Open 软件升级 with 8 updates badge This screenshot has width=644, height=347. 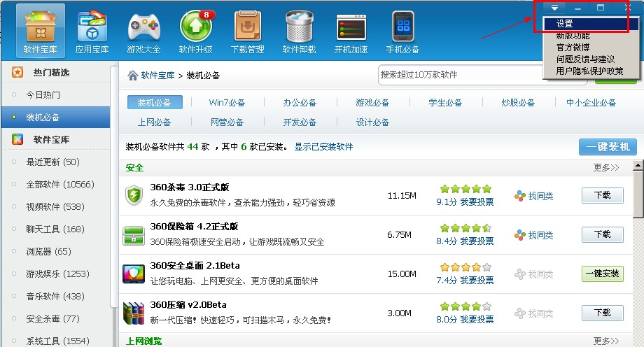pos(196,31)
